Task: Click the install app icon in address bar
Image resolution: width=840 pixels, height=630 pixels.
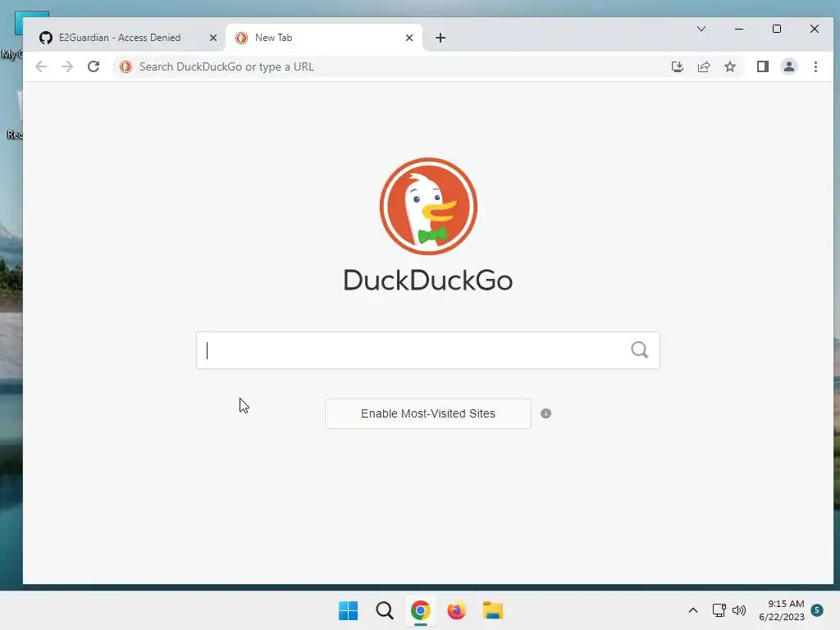Action: point(677,67)
